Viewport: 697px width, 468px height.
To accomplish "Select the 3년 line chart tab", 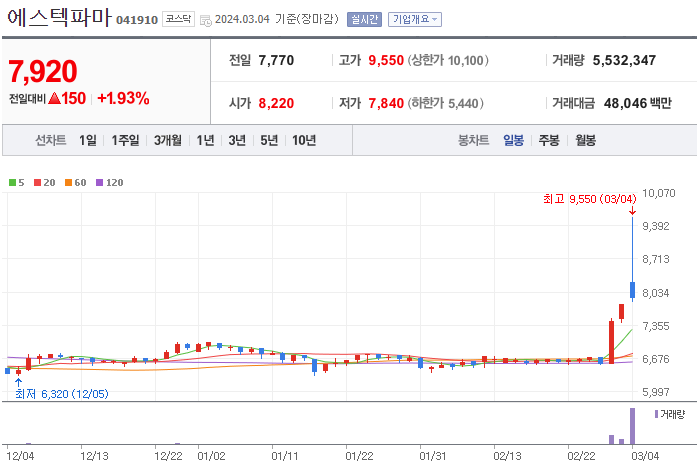I will [x=237, y=140].
